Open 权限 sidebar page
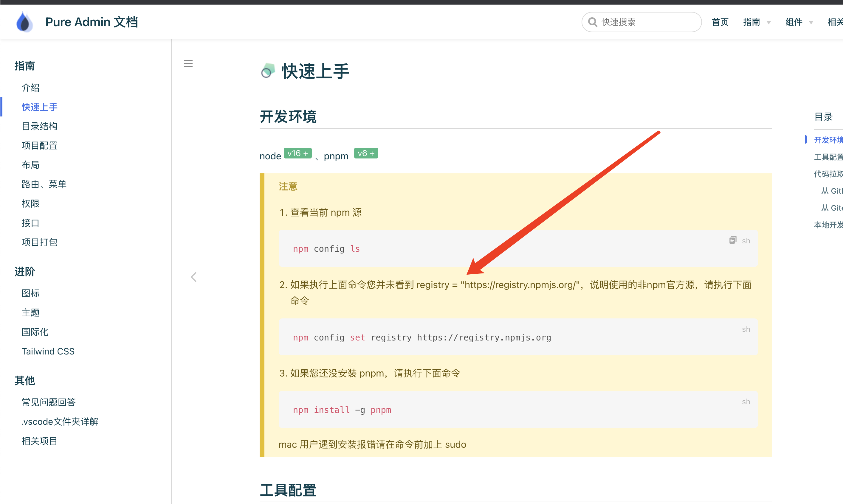This screenshot has width=843, height=504. (31, 204)
